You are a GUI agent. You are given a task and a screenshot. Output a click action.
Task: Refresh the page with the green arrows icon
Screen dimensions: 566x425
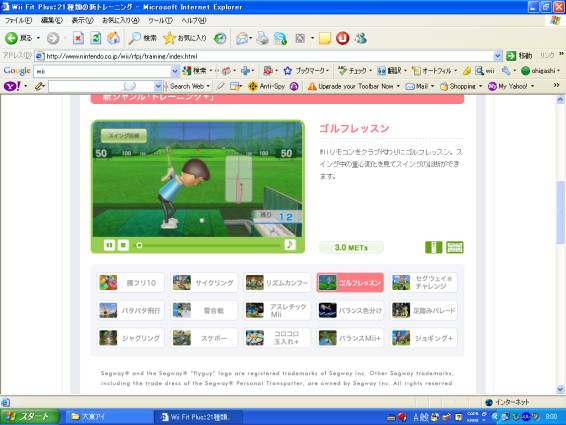(96, 38)
